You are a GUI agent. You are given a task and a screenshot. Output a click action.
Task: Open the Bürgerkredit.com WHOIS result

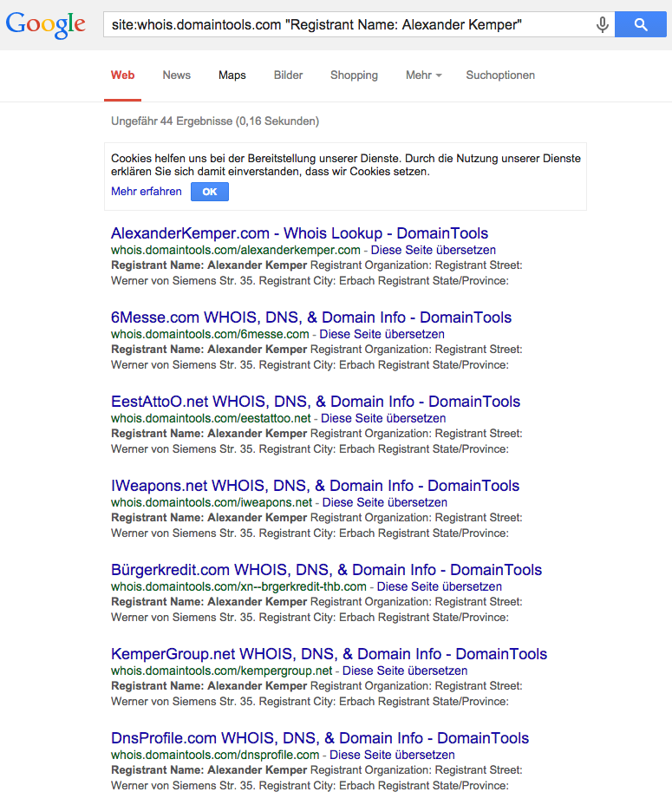click(326, 570)
